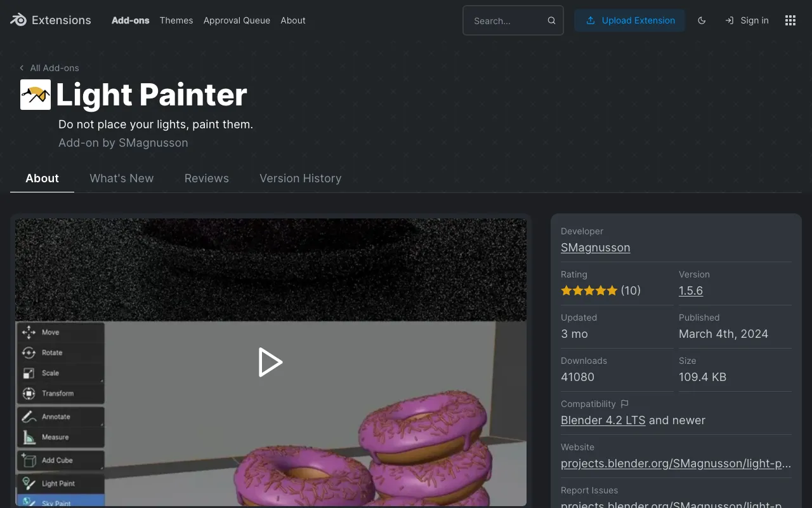Open the Approval Queue menu item

(x=237, y=20)
